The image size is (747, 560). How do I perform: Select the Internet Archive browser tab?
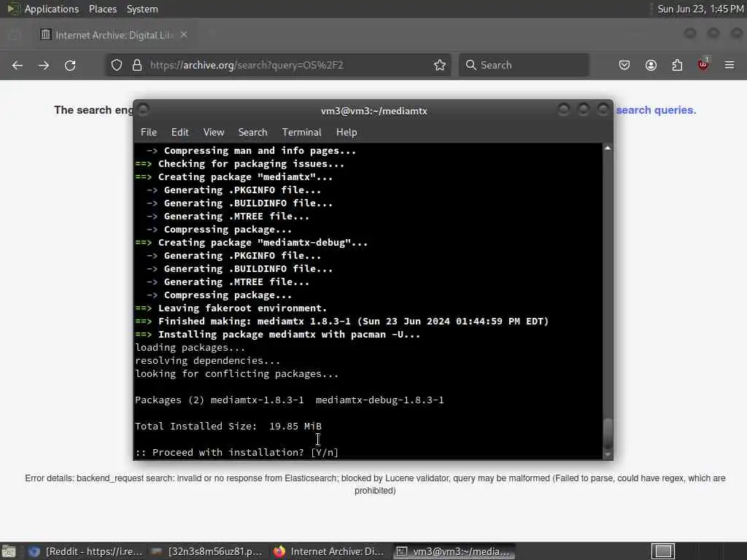click(113, 35)
